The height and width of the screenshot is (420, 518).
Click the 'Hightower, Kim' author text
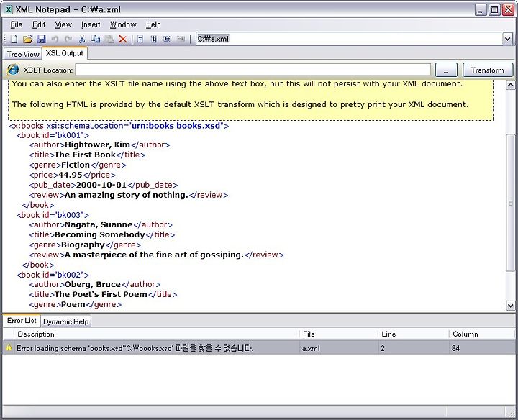pyautogui.click(x=97, y=145)
